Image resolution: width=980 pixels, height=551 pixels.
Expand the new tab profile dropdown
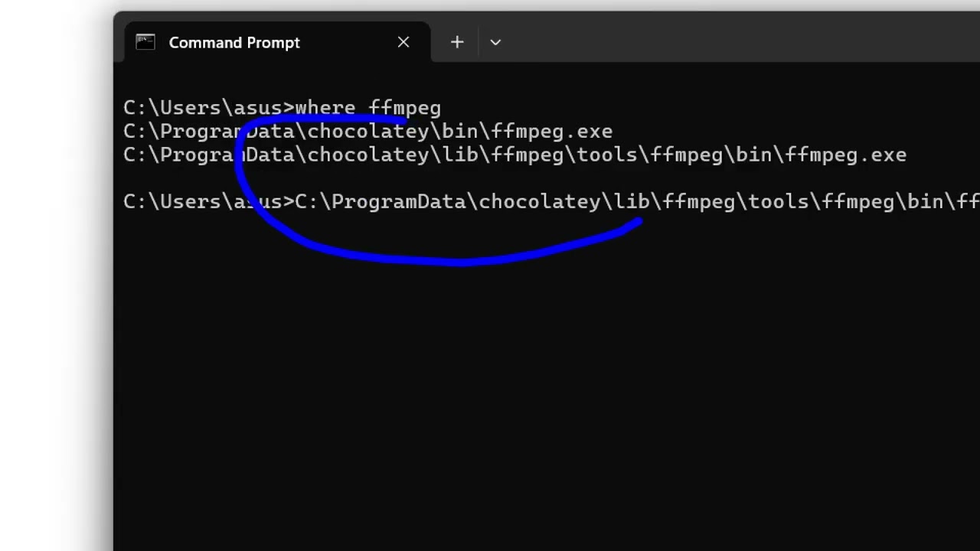tap(495, 43)
